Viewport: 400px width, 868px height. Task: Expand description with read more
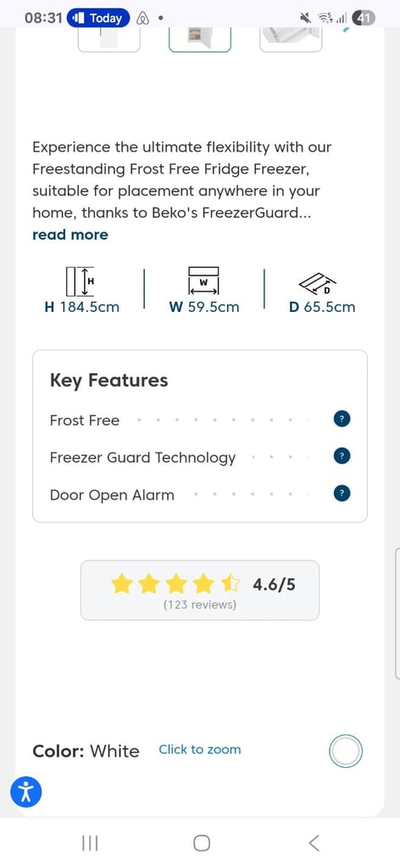(x=70, y=235)
